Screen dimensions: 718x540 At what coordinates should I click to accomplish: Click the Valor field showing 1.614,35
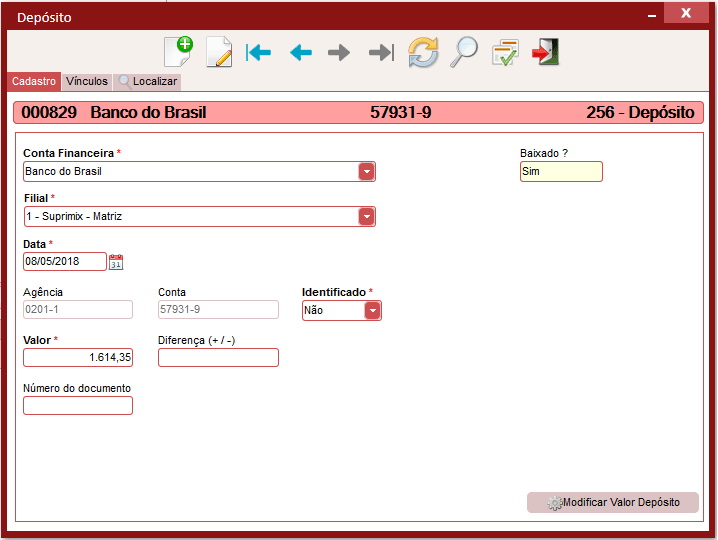click(x=78, y=358)
